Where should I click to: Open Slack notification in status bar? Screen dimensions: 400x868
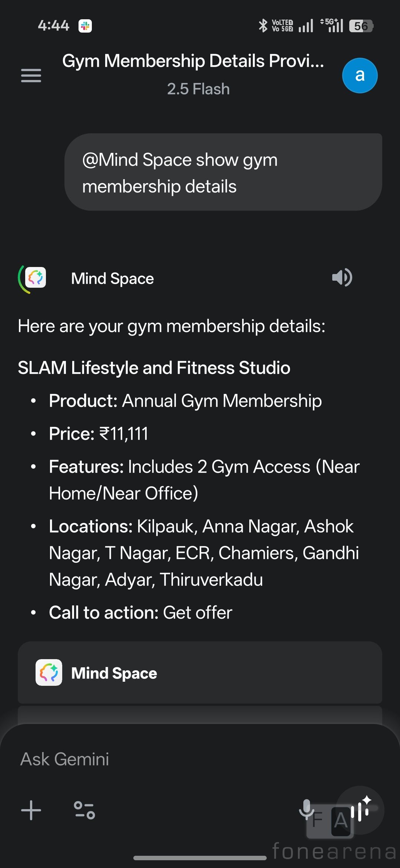(85, 26)
